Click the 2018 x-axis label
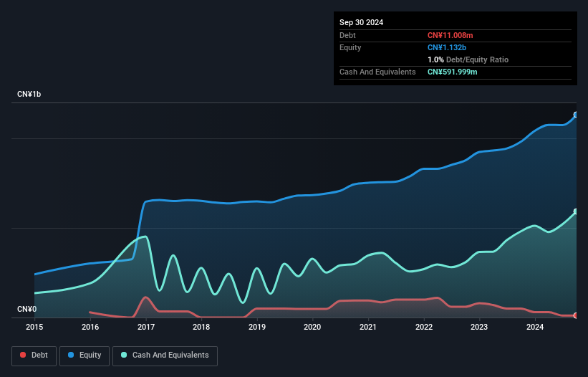Viewport: 588px width, 377px height. tap(201, 327)
